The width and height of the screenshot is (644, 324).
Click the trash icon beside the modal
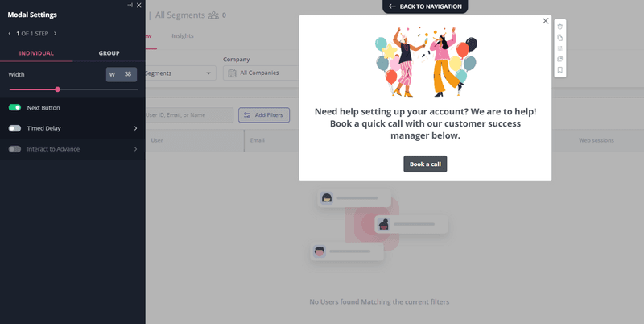point(559,27)
